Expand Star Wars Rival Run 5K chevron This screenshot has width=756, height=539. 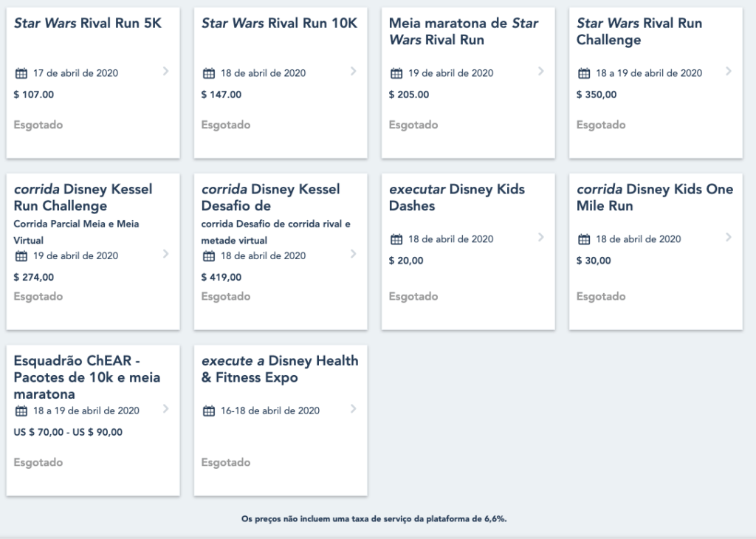coord(166,72)
